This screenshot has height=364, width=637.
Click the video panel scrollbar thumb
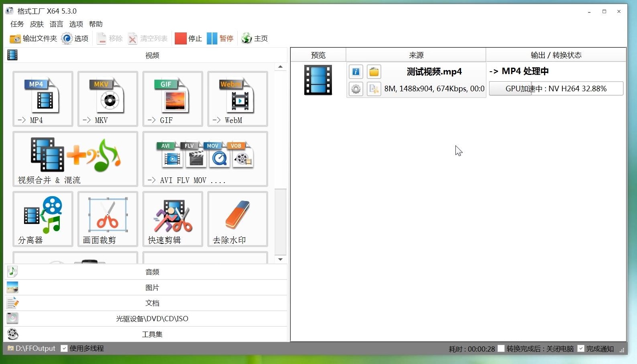(x=281, y=221)
